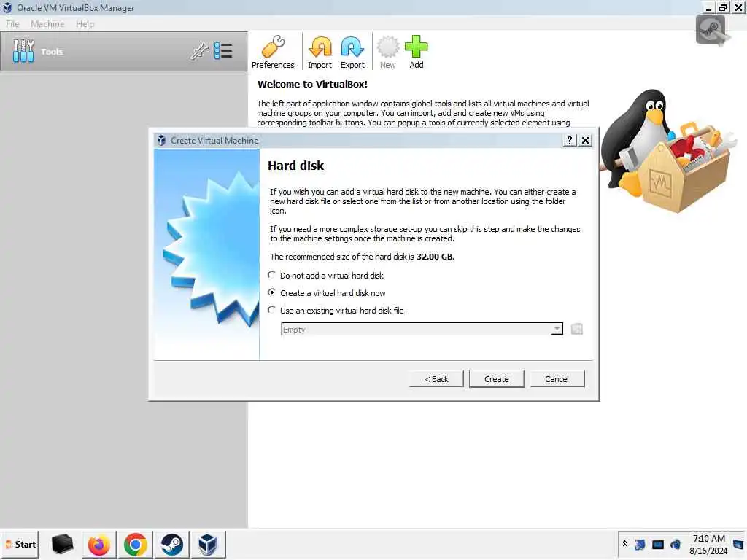This screenshot has height=560, width=747.
Task: Open the Help menu
Action: pyautogui.click(x=85, y=24)
